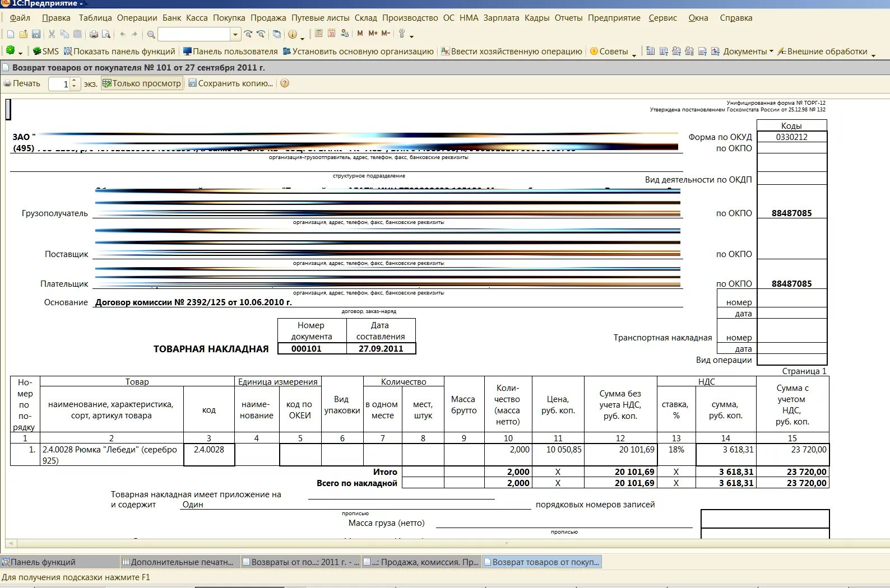The width and height of the screenshot is (890, 588).
Task: Click the horizontal scrollbar left arrow
Action: pyautogui.click(x=10, y=543)
